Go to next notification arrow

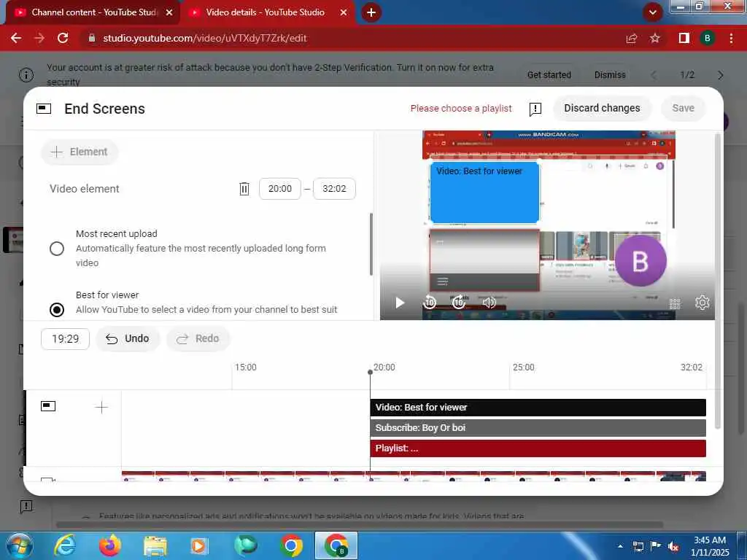pos(720,75)
